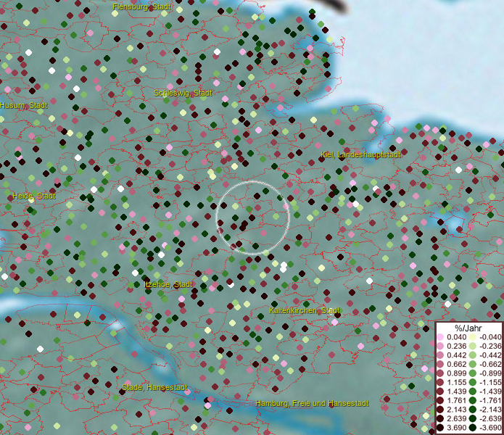Click the Flensburg, Stadt map label
Screen dimensions: 504x435
(141, 7)
